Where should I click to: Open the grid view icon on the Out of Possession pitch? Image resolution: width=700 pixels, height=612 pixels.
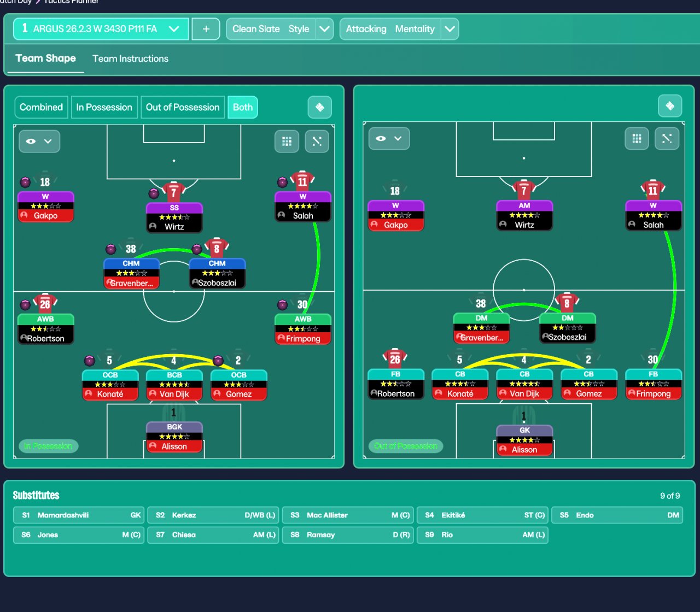coord(637,138)
